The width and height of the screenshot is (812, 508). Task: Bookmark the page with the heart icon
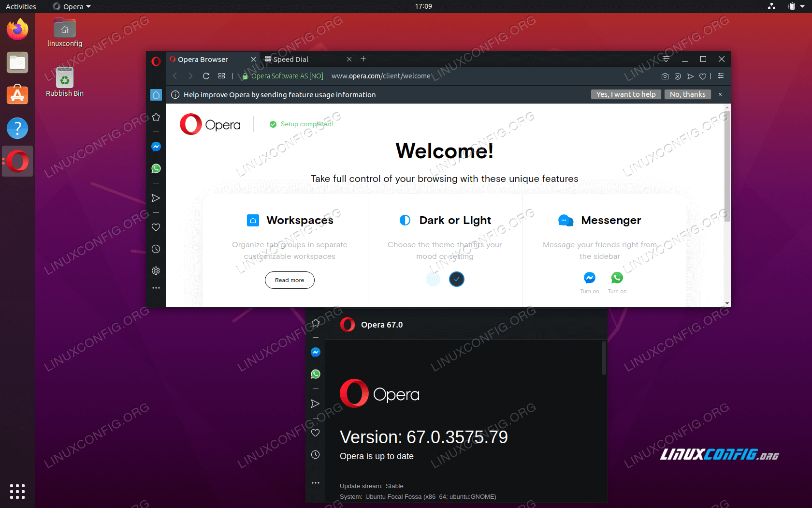(x=703, y=76)
